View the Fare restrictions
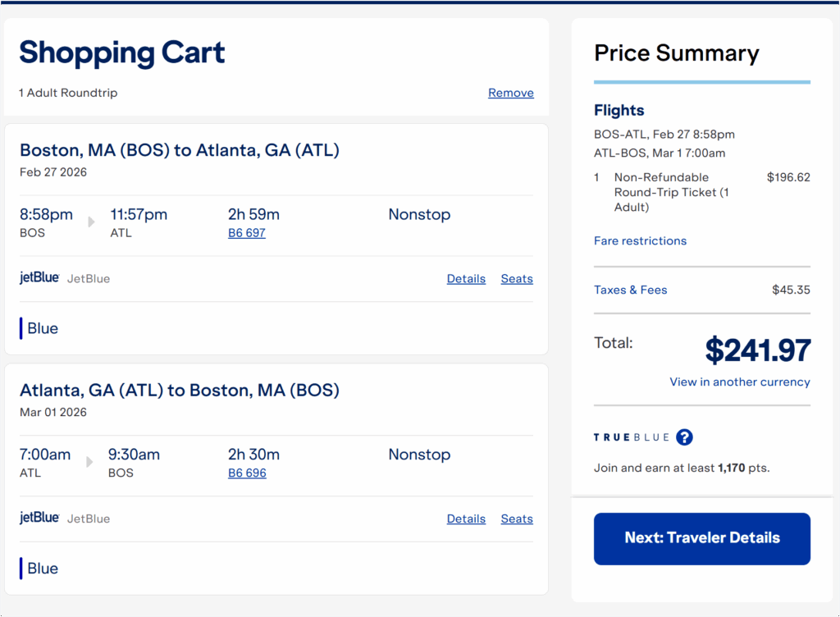 point(640,240)
